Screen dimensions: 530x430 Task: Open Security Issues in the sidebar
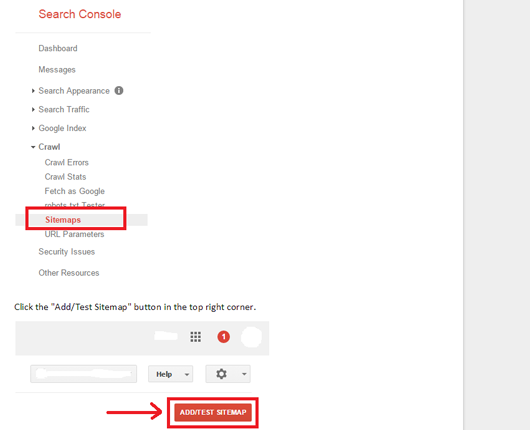point(67,252)
